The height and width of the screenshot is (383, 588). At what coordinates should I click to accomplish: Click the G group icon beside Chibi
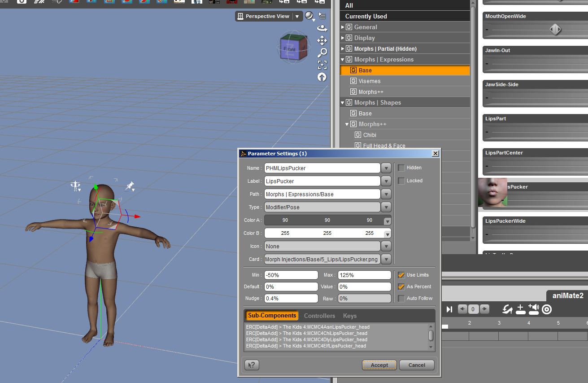pos(358,135)
